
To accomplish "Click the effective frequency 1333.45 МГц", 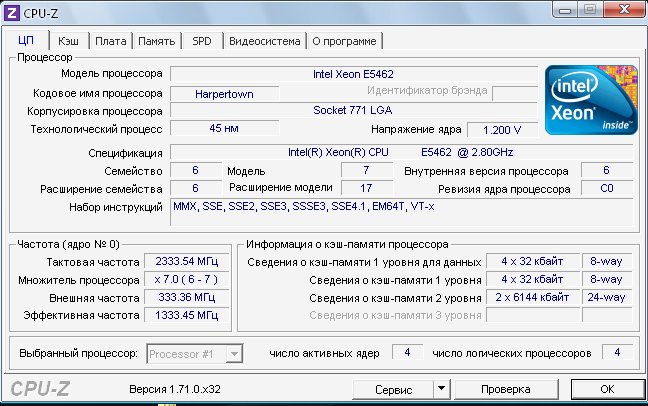I will 187,315.
